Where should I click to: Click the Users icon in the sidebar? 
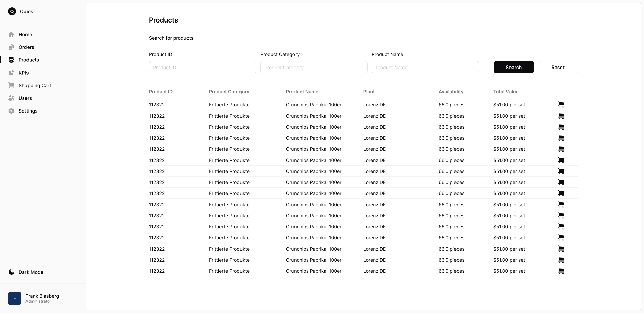11,98
